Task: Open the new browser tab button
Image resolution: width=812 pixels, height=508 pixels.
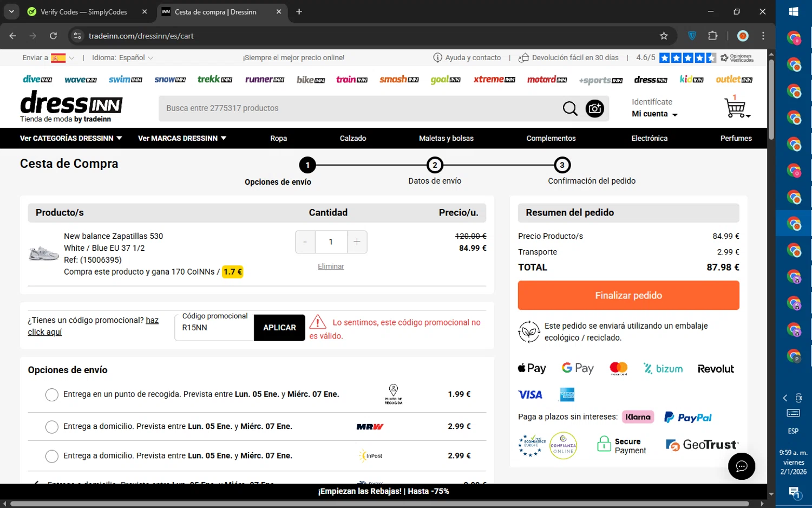Action: coord(299,11)
